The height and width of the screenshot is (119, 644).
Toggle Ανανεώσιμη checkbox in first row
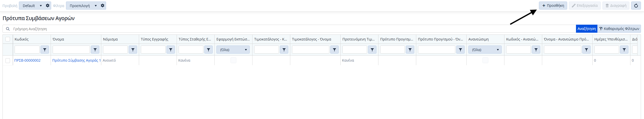(x=485, y=60)
